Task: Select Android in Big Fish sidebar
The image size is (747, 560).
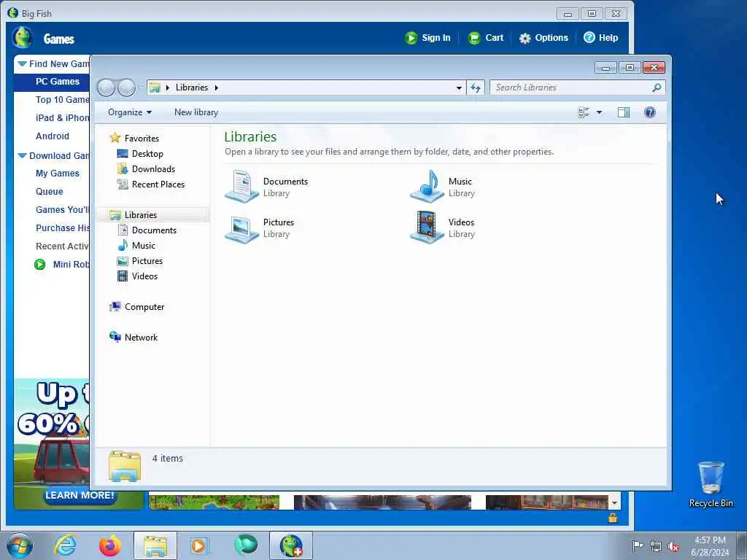Action: pos(53,136)
